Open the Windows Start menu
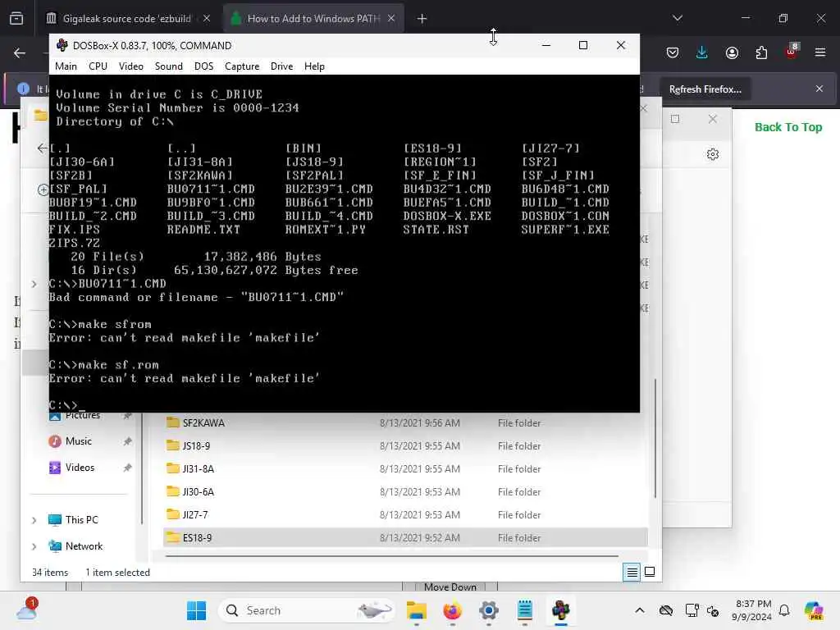The image size is (840, 630). [196, 610]
